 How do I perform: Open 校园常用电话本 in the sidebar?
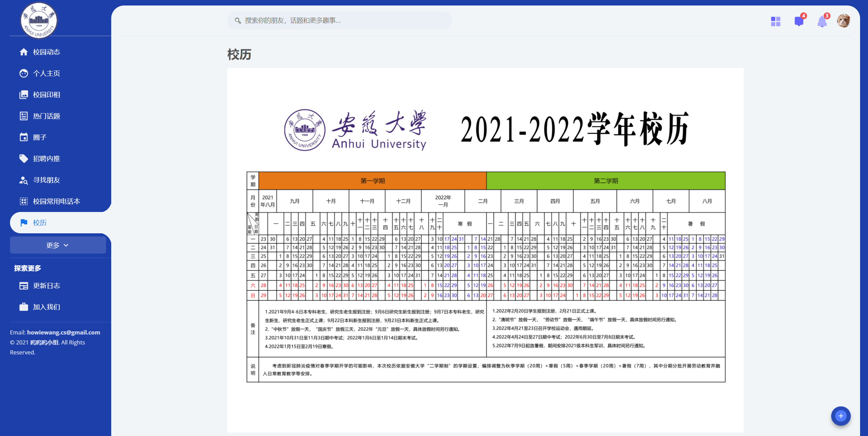point(56,201)
